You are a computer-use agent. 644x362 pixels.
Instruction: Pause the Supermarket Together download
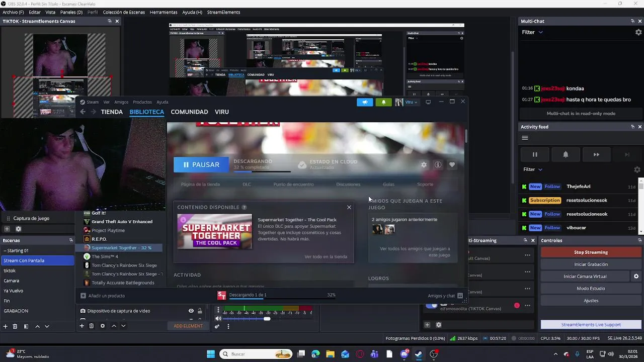pos(201,164)
